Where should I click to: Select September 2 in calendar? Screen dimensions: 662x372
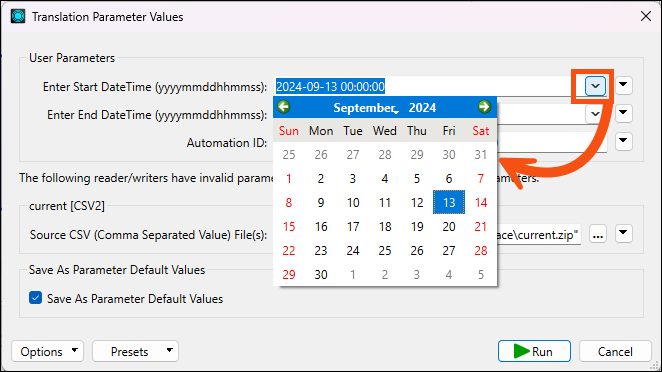[x=321, y=179]
